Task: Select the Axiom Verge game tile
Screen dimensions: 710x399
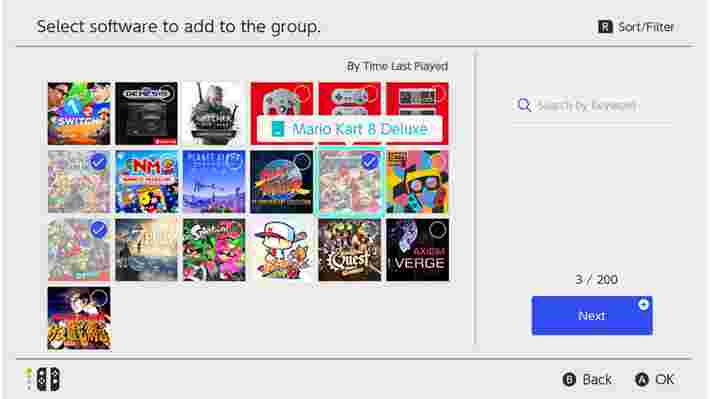Action: tap(417, 250)
